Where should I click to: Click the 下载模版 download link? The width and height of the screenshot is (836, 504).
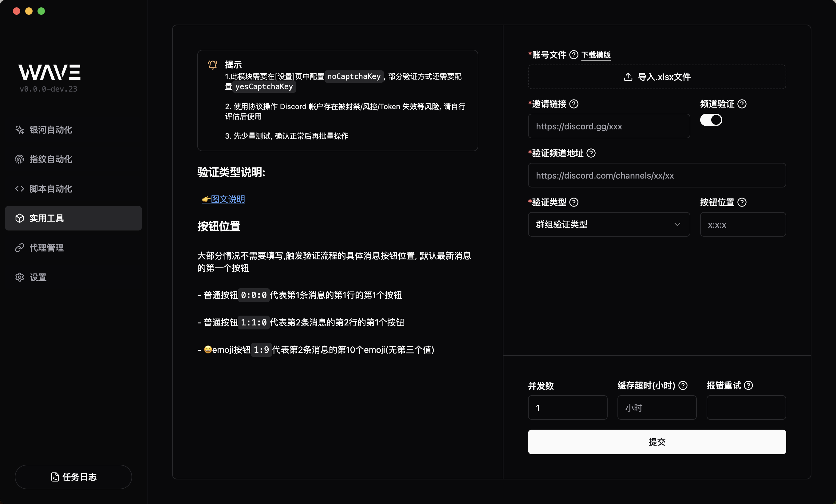click(596, 55)
